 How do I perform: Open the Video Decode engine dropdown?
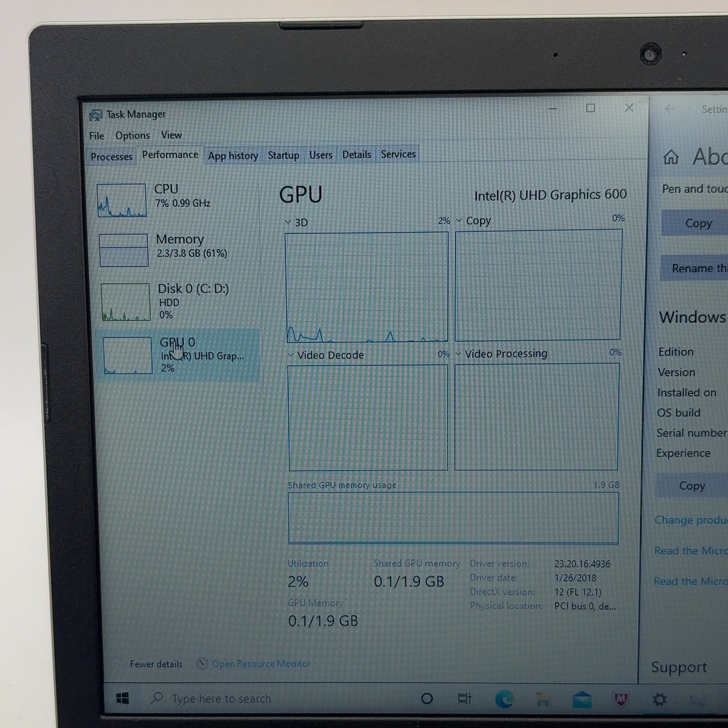pos(291,355)
